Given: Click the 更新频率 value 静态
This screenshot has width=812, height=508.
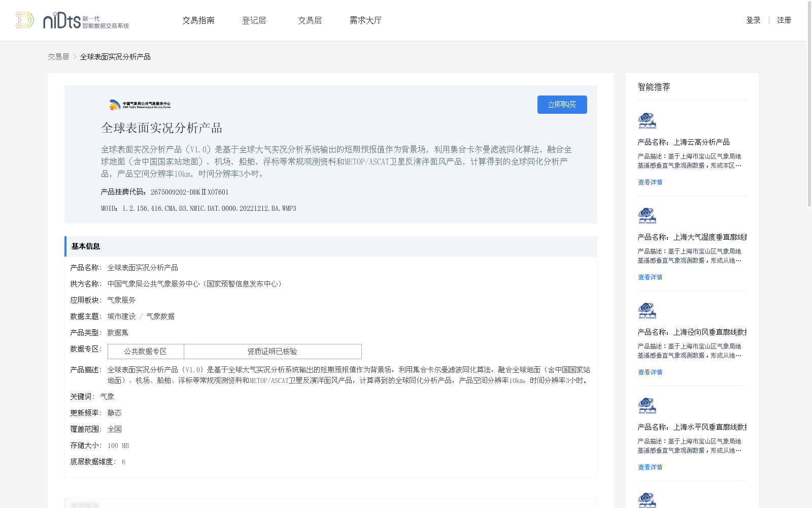Looking at the screenshot, I should tap(115, 413).
